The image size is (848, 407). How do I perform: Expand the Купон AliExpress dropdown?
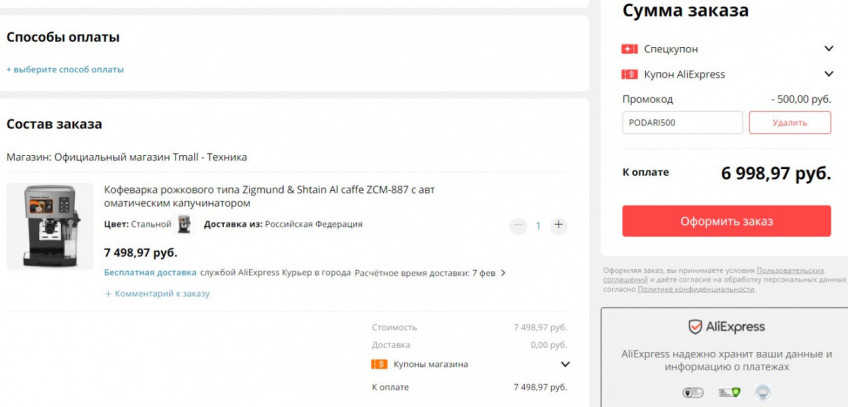[x=828, y=74]
